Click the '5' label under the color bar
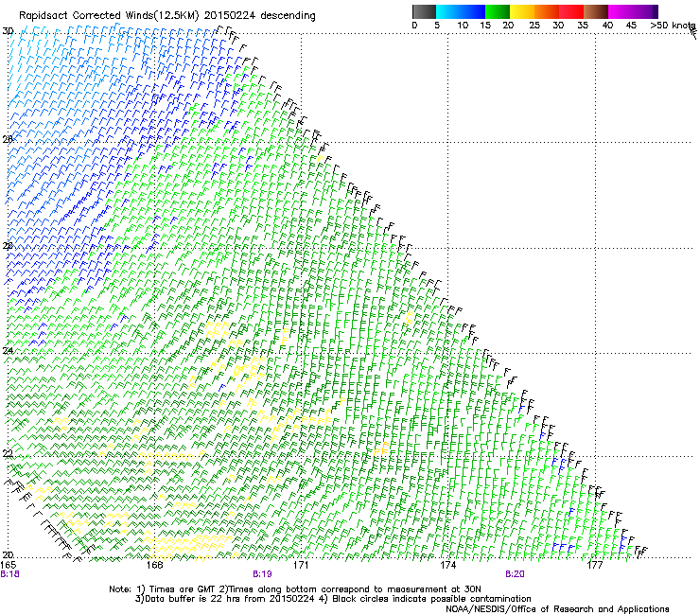This screenshot has height=615, width=700. 437,26
